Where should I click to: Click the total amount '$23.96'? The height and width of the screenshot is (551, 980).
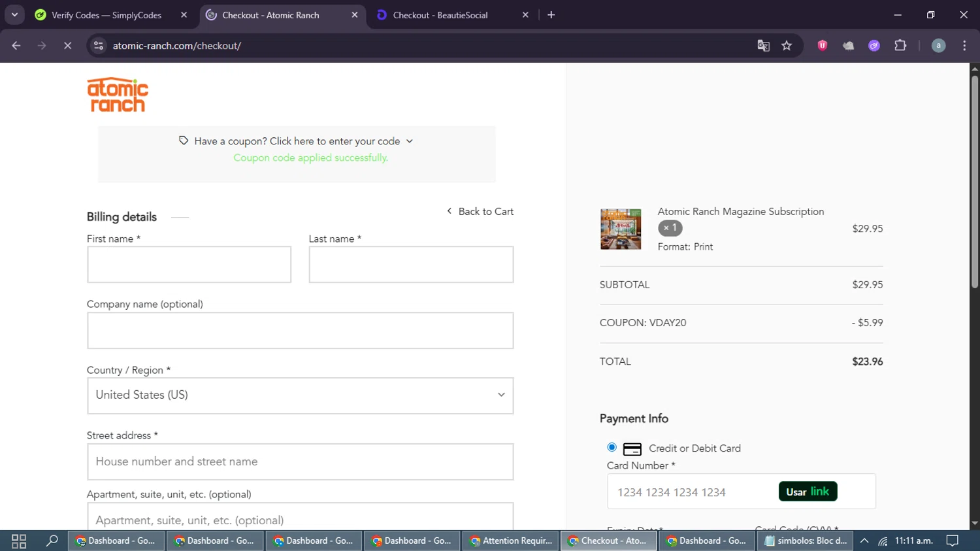pos(868,362)
